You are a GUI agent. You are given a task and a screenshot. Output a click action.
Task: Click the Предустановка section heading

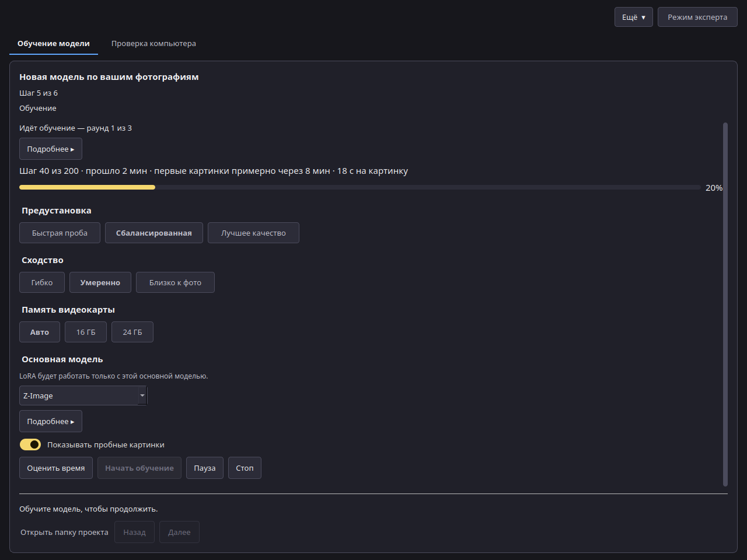57,211
